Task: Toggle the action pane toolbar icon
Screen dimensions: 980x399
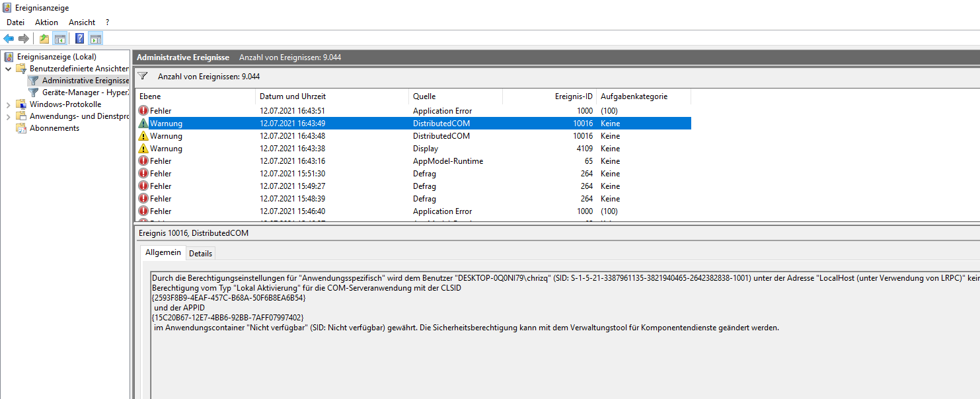Action: [96, 38]
